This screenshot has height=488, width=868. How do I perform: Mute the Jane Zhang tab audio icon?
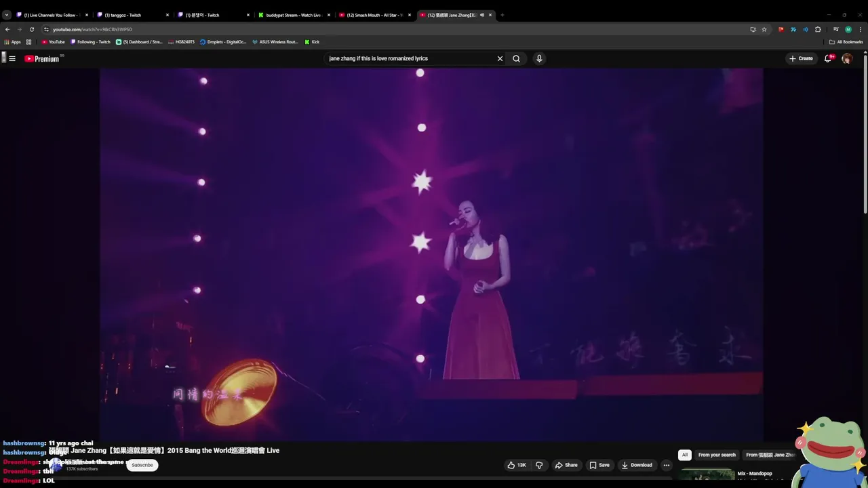point(482,15)
